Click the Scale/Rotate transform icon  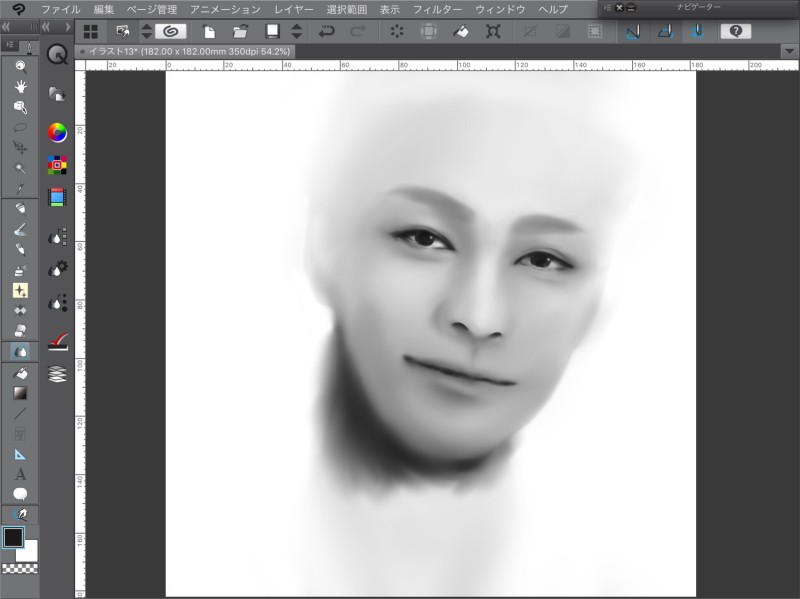[x=493, y=32]
